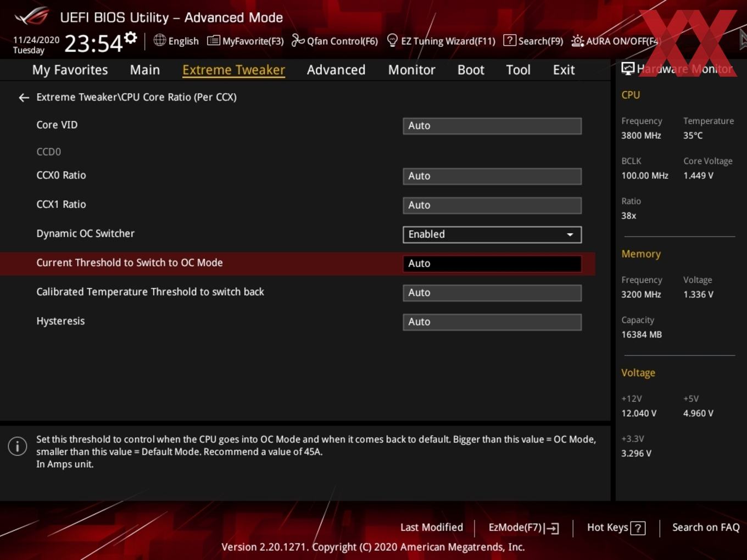Click the EZ Tuning Wizard bulb icon

point(392,40)
